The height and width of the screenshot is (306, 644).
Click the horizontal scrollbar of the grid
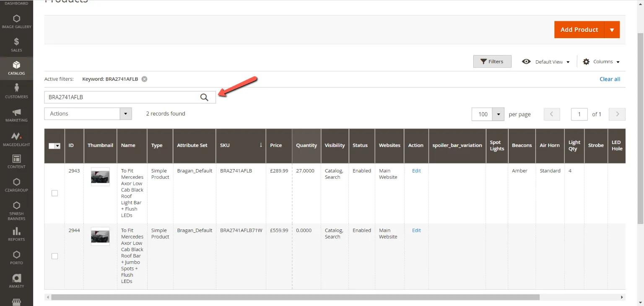295,297
